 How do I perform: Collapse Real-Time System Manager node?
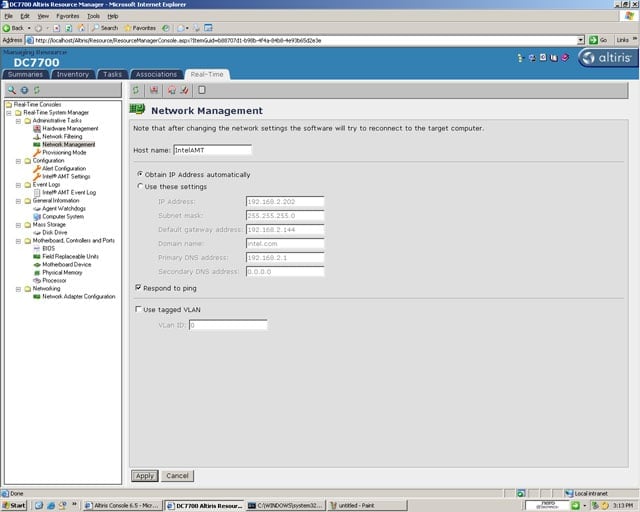[x=9, y=113]
